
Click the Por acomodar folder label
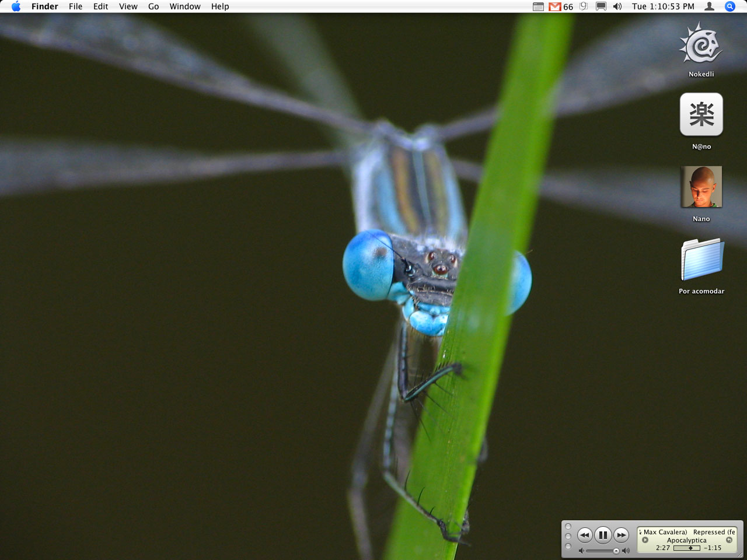[x=701, y=291]
